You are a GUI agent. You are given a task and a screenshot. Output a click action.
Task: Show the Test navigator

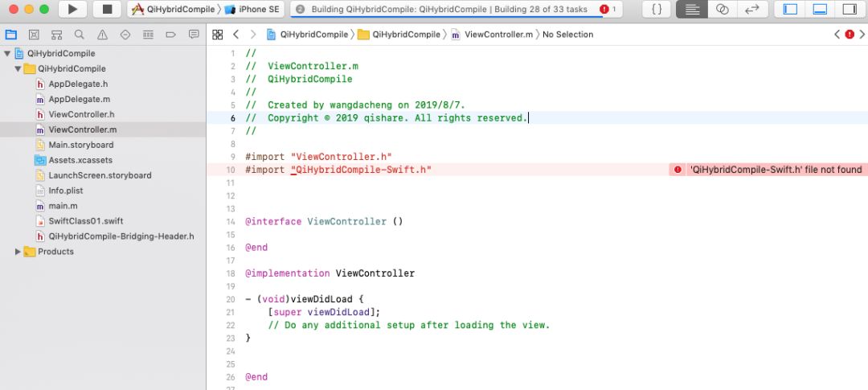125,35
